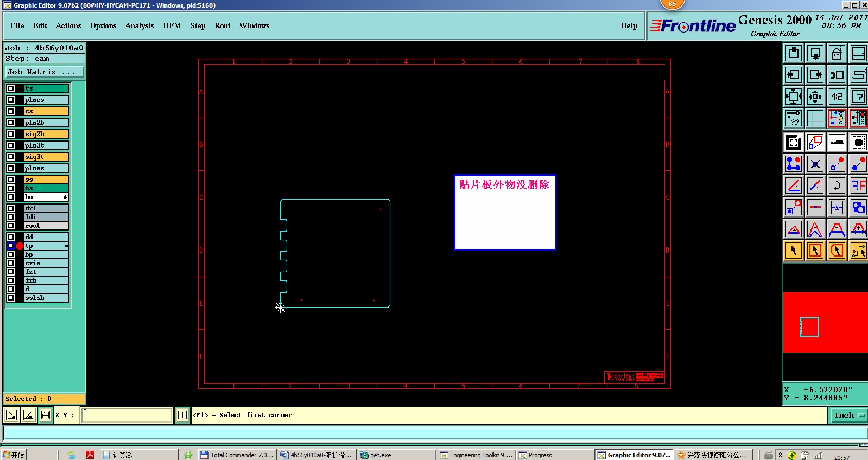The height and width of the screenshot is (460, 868).
Task: Click the three connected blue dots icon
Action: [x=794, y=164]
